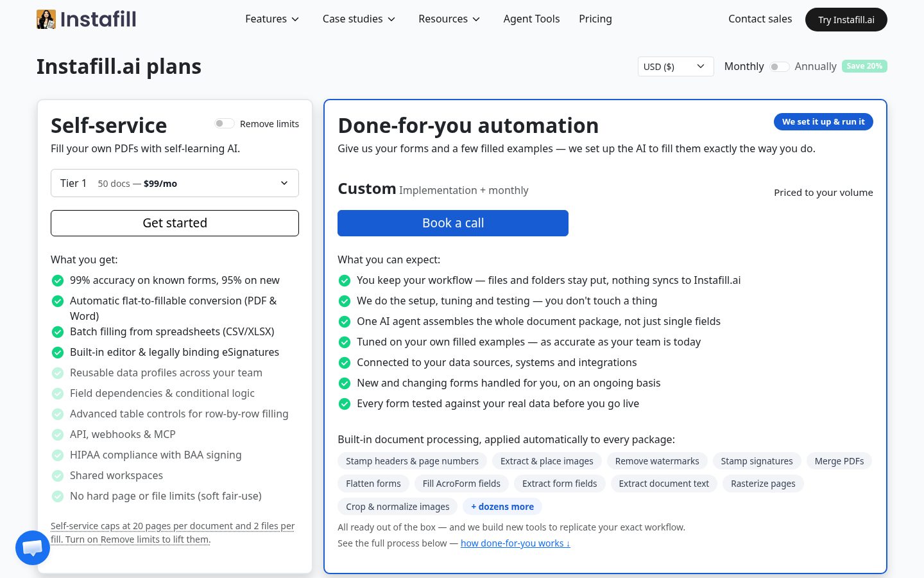Expand the Case studies menu

[x=359, y=19]
